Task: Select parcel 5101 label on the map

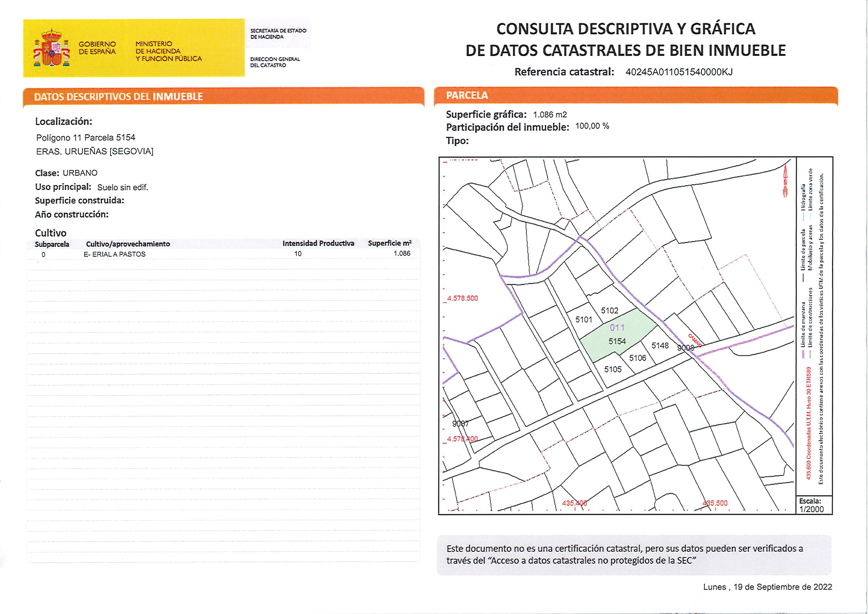Action: [583, 320]
